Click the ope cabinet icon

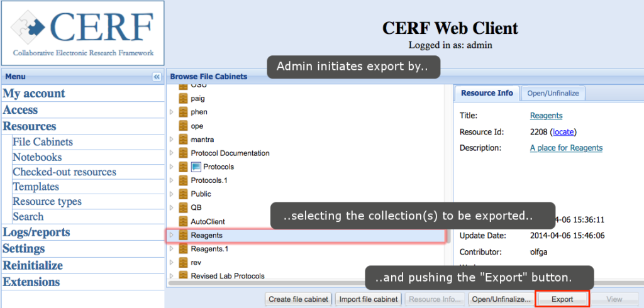coord(183,126)
